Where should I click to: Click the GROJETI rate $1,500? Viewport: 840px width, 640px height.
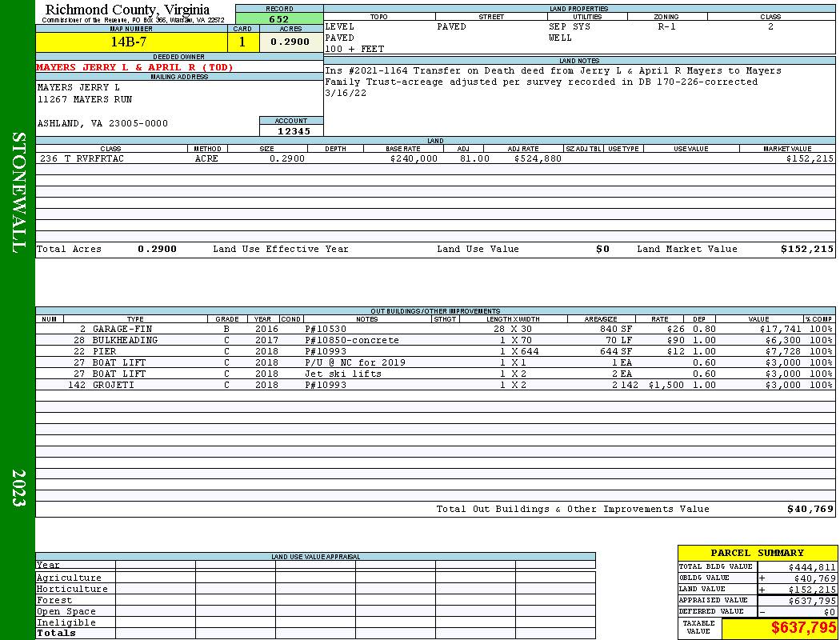pyautogui.click(x=666, y=385)
